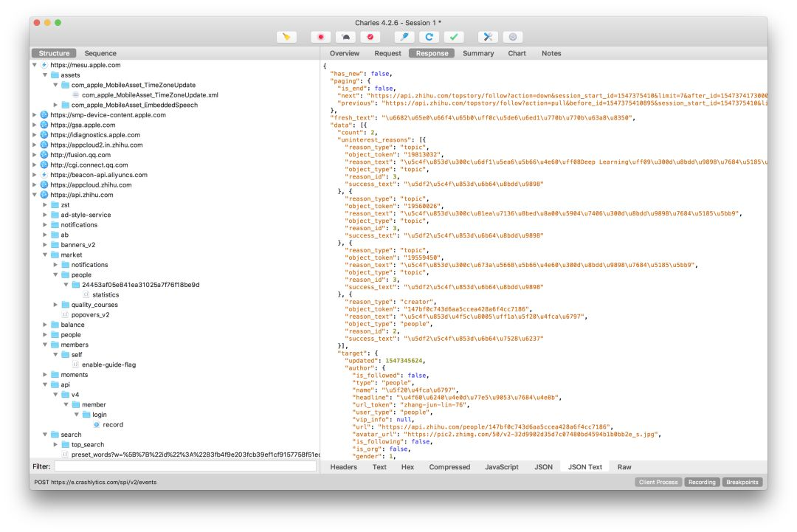Open the settings gear icon
797x532 pixels.
click(513, 37)
